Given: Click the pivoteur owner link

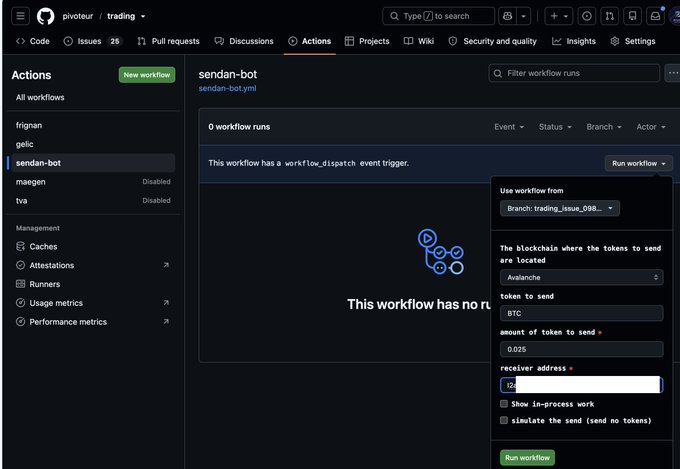Looking at the screenshot, I should [x=78, y=16].
